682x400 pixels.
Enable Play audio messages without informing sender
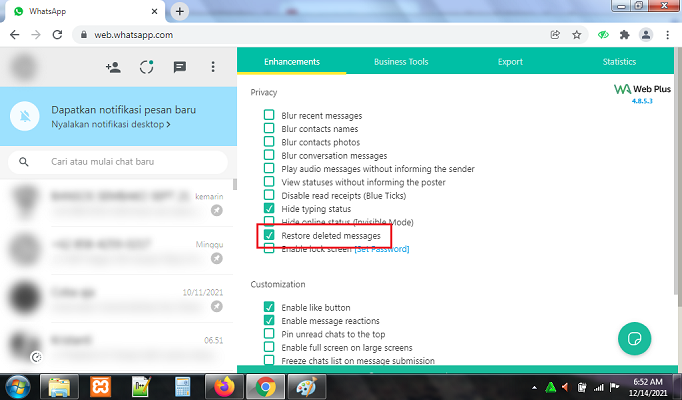(x=269, y=168)
